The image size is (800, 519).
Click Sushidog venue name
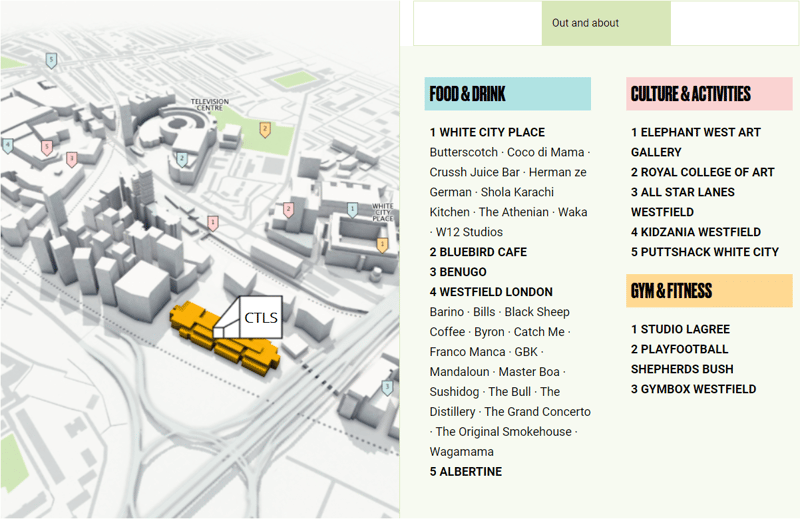click(454, 391)
